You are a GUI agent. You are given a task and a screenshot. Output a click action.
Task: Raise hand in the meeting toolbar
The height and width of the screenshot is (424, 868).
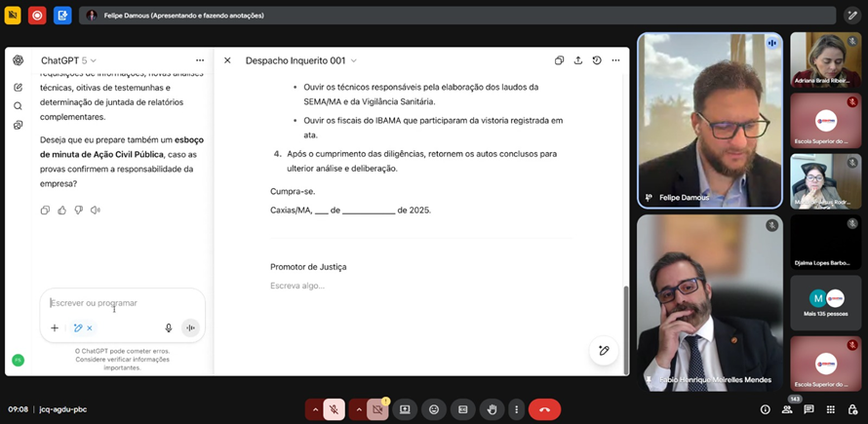pyautogui.click(x=493, y=409)
